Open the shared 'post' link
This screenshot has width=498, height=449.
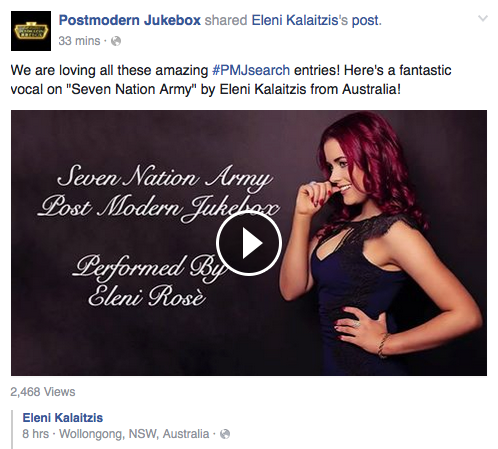click(365, 20)
